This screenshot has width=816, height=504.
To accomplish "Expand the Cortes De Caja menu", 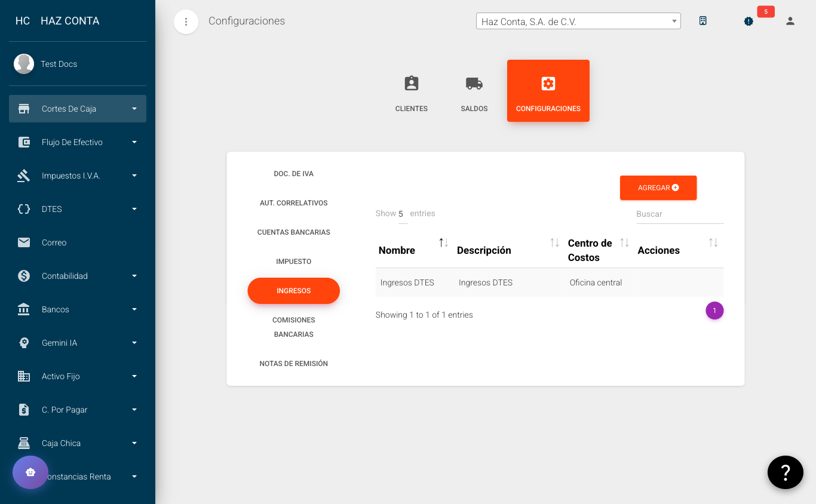I will (77, 109).
